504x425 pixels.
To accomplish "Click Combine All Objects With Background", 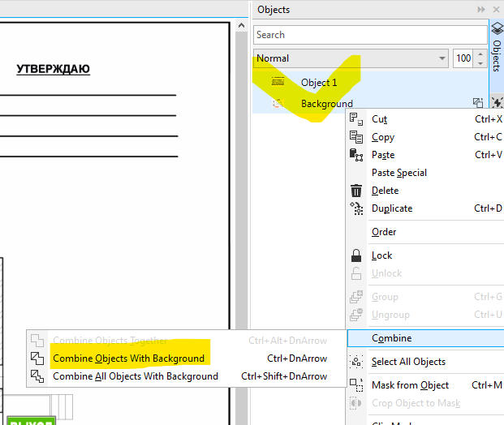I will [x=187, y=376].
